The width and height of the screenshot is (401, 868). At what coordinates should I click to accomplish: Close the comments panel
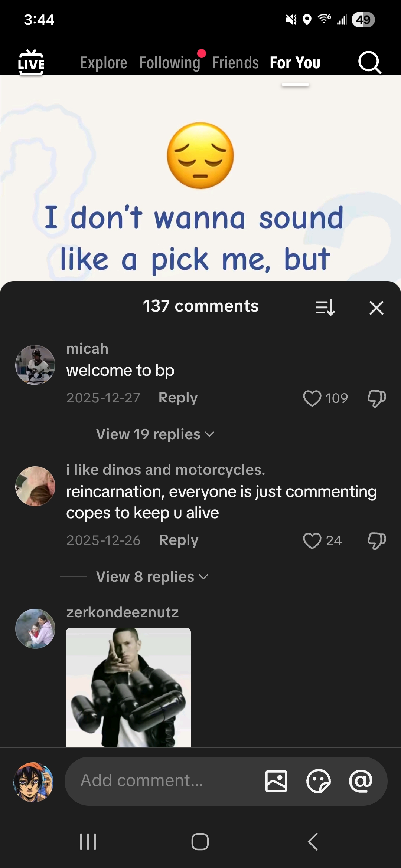(376, 308)
